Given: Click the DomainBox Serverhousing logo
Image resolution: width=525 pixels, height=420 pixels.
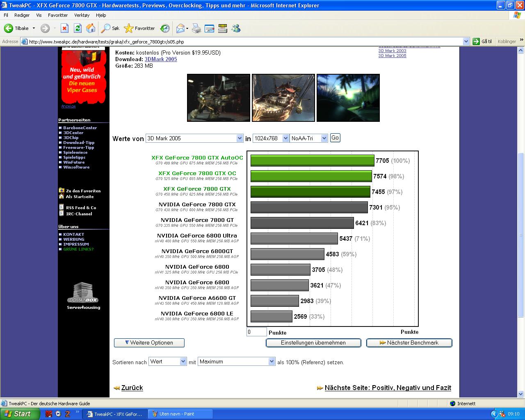Looking at the screenshot, I should (x=83, y=296).
